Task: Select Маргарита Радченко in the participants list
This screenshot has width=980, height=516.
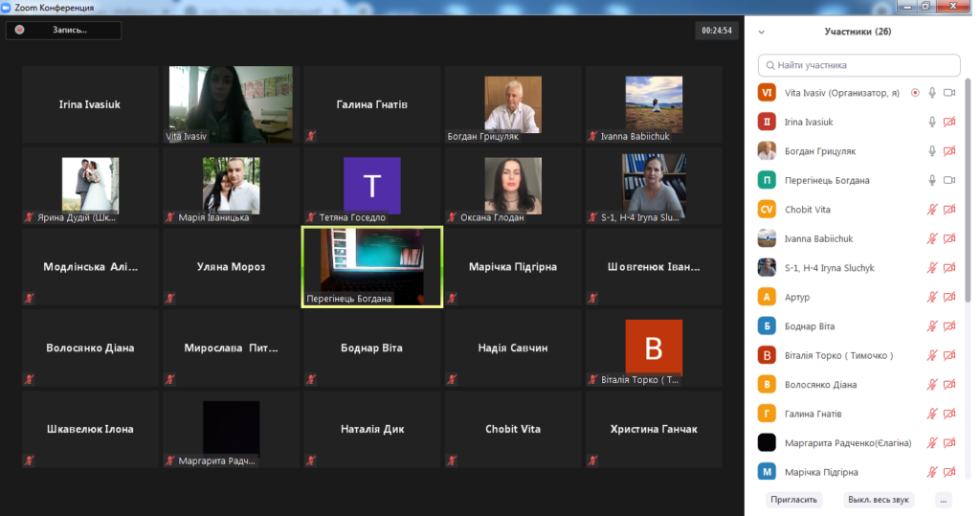Action: (847, 443)
